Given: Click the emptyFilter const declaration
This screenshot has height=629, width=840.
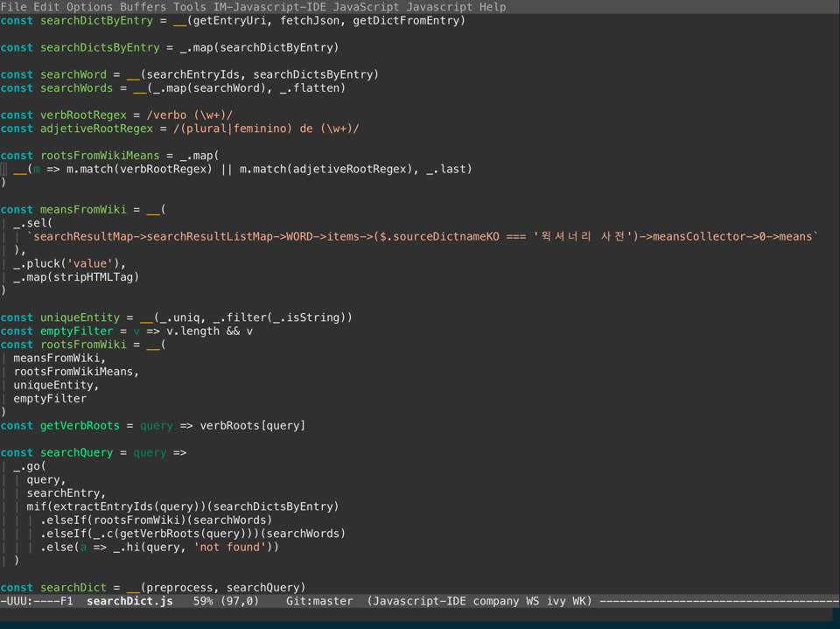Looking at the screenshot, I should click(x=77, y=331).
